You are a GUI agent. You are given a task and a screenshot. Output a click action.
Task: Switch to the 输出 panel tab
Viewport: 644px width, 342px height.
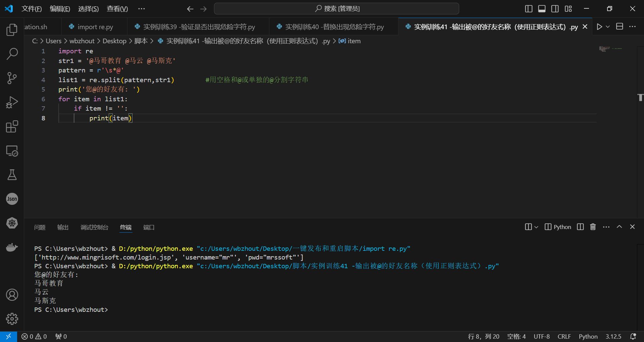click(x=62, y=227)
